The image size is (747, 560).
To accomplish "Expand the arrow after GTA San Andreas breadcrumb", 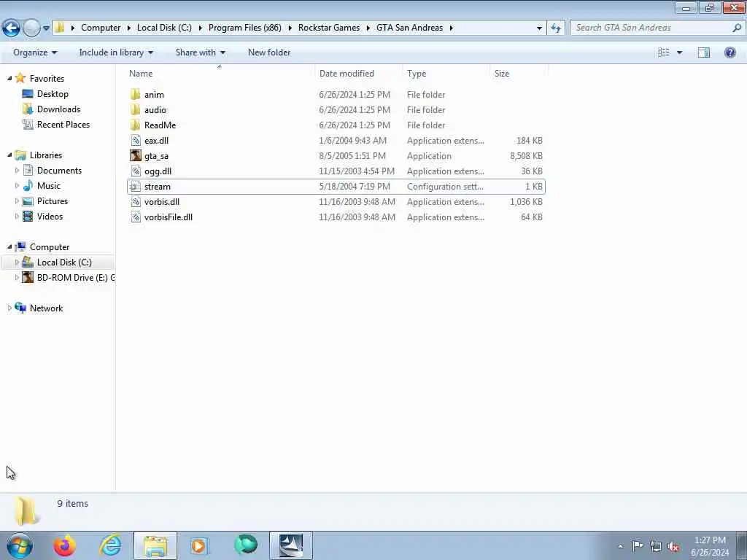I will click(451, 28).
